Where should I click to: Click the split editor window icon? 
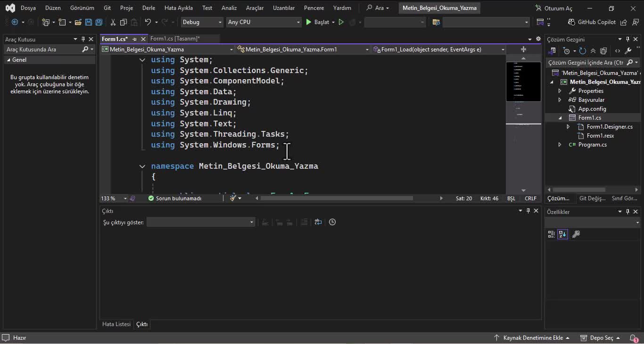coord(523,49)
